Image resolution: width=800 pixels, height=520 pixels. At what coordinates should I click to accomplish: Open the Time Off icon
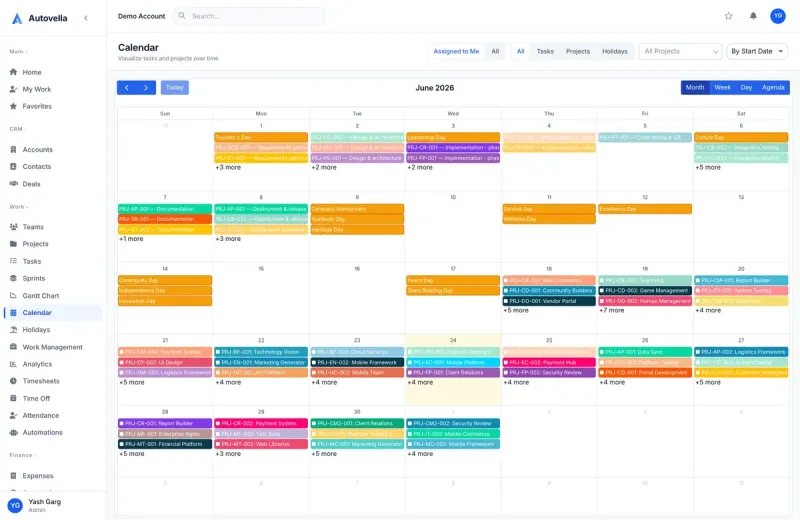click(x=13, y=398)
